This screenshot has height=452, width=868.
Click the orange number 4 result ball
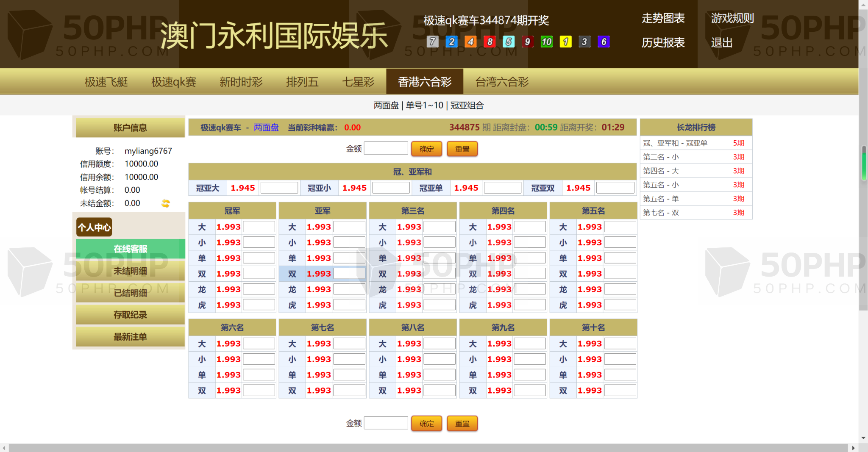tap(470, 42)
